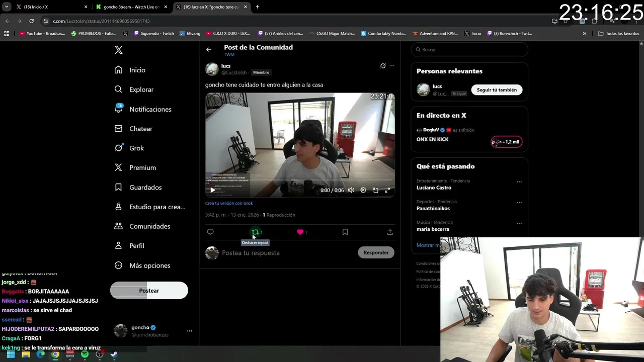Image resolution: width=644 pixels, height=362 pixels.
Task: Open the Apps grid in bookmarks bar
Action: pyautogui.click(x=7, y=34)
